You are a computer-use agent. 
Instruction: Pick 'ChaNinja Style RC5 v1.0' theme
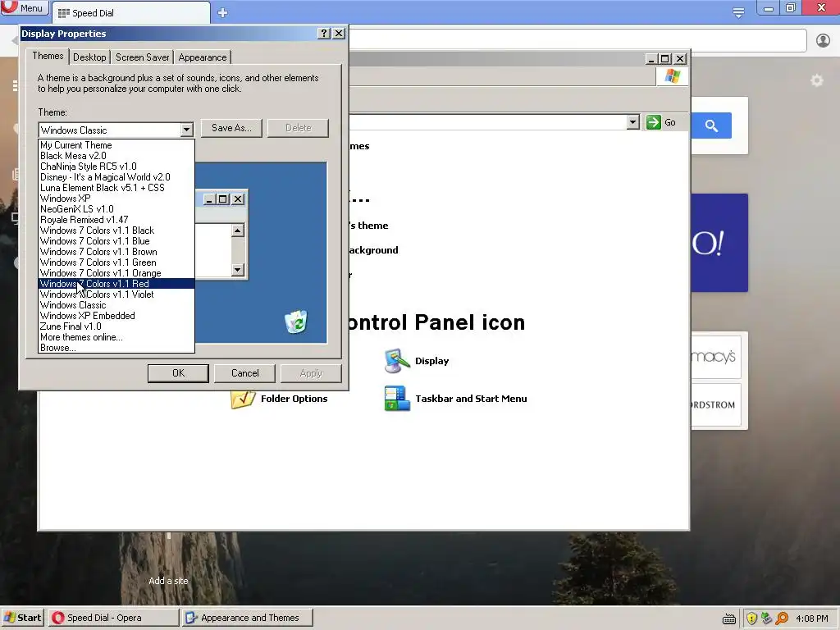coord(116,166)
